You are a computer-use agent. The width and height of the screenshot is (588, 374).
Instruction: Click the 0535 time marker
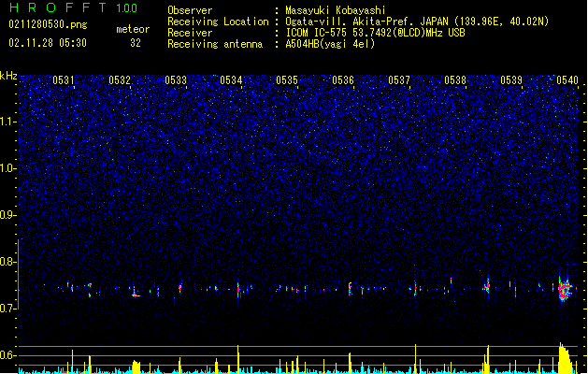pyautogui.click(x=287, y=80)
